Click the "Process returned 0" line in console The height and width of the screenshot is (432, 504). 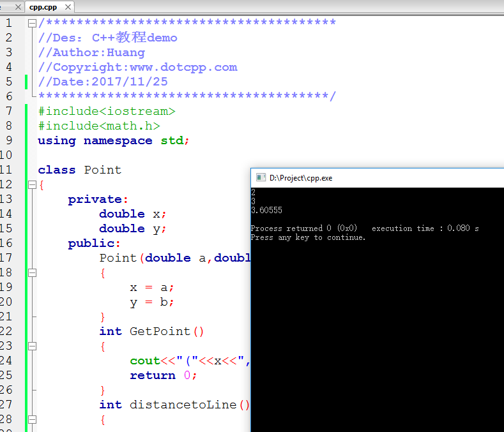coord(304,228)
